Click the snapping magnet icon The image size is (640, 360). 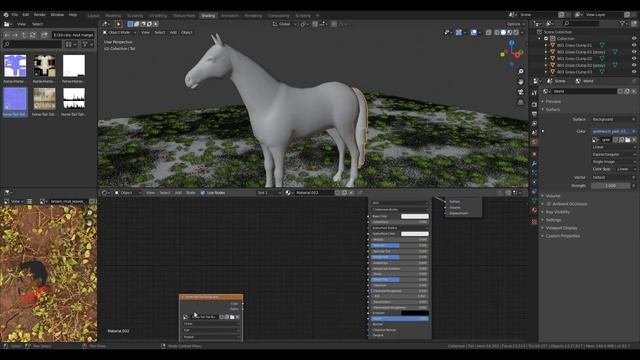coord(315,24)
